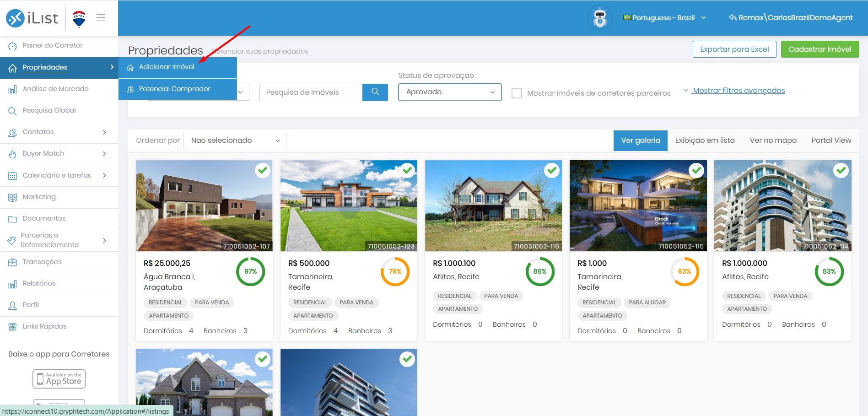Switch to Exibição em lista view
This screenshot has width=868, height=416.
click(705, 140)
